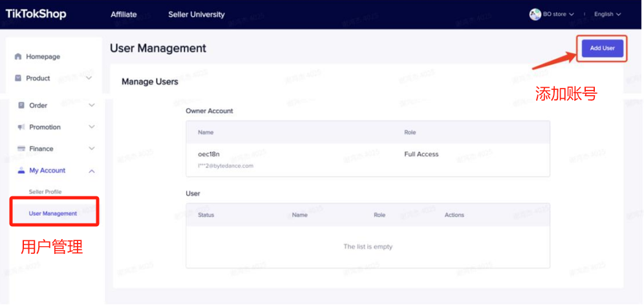Click the Order clipboard icon
Image resolution: width=644 pixels, height=305 pixels.
[21, 105]
